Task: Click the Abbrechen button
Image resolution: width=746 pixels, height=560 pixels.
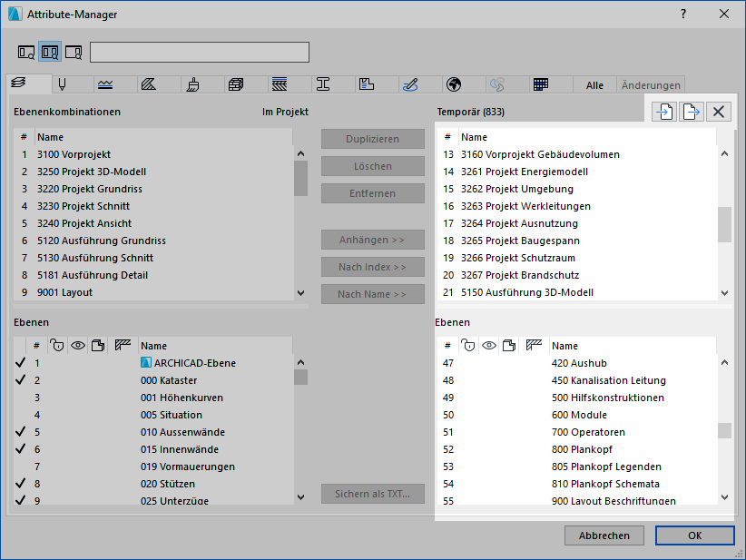Action: pos(604,535)
